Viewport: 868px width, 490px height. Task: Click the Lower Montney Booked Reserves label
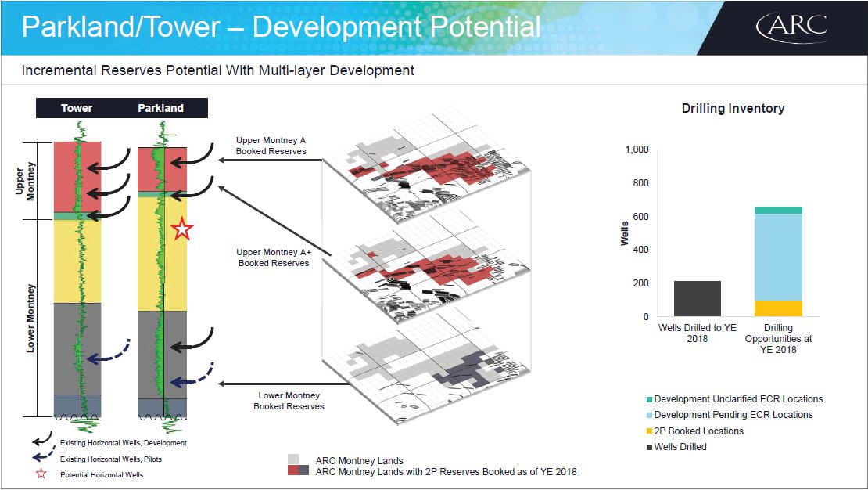[289, 401]
